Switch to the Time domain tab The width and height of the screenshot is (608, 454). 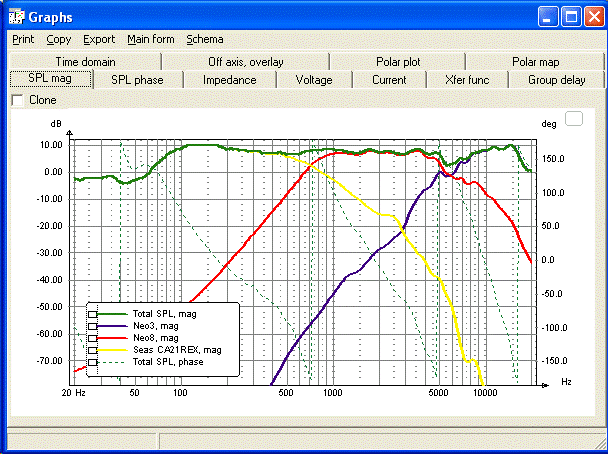click(x=85, y=62)
